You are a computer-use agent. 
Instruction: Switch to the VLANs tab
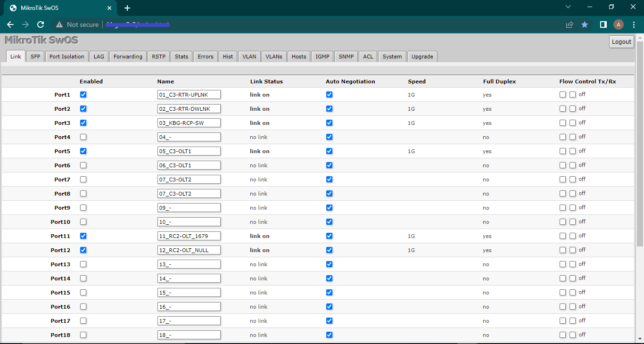tap(274, 57)
